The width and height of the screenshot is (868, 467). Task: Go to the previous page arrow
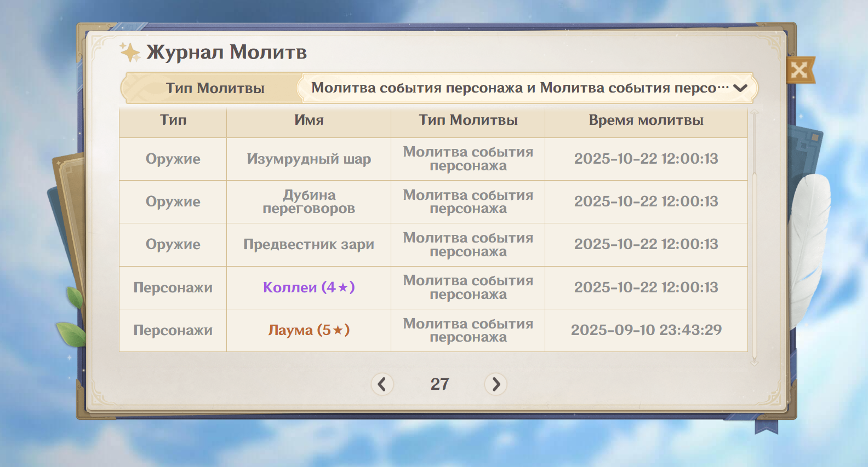tap(382, 384)
